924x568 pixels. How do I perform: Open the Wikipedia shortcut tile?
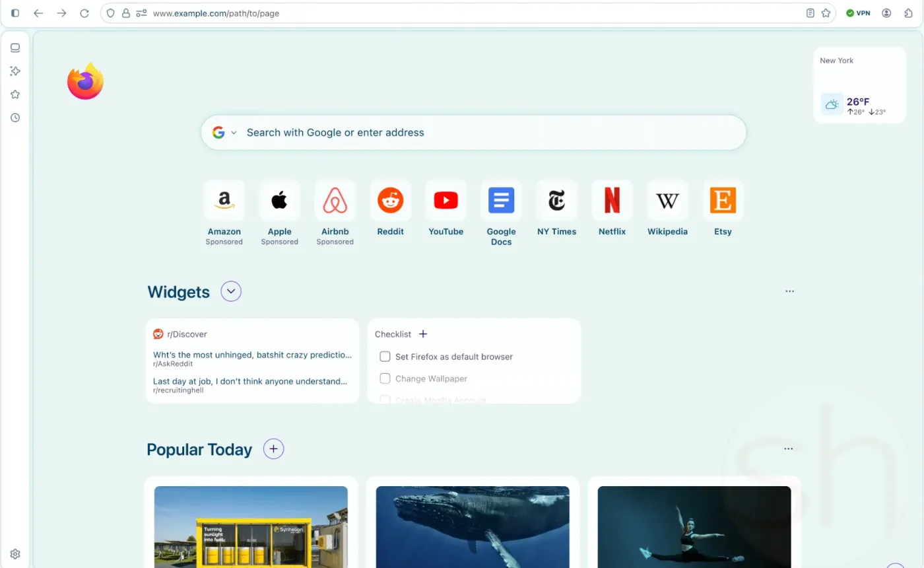pos(667,201)
